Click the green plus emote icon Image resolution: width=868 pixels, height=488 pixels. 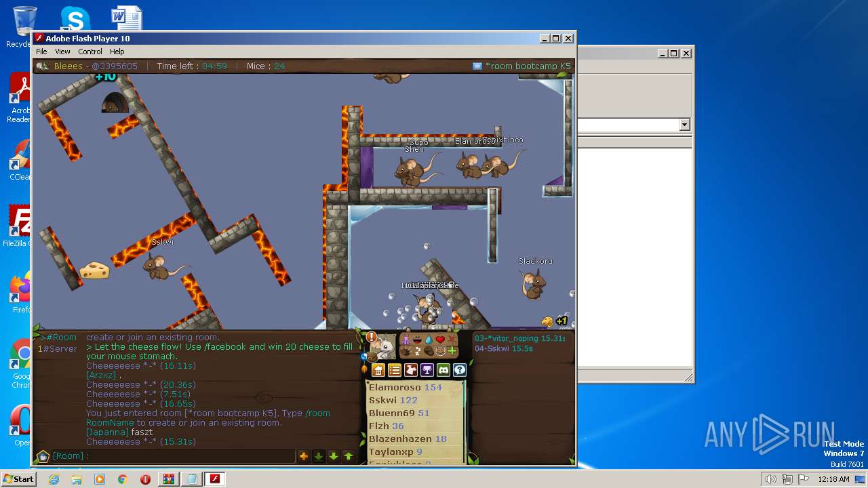pos(452,351)
